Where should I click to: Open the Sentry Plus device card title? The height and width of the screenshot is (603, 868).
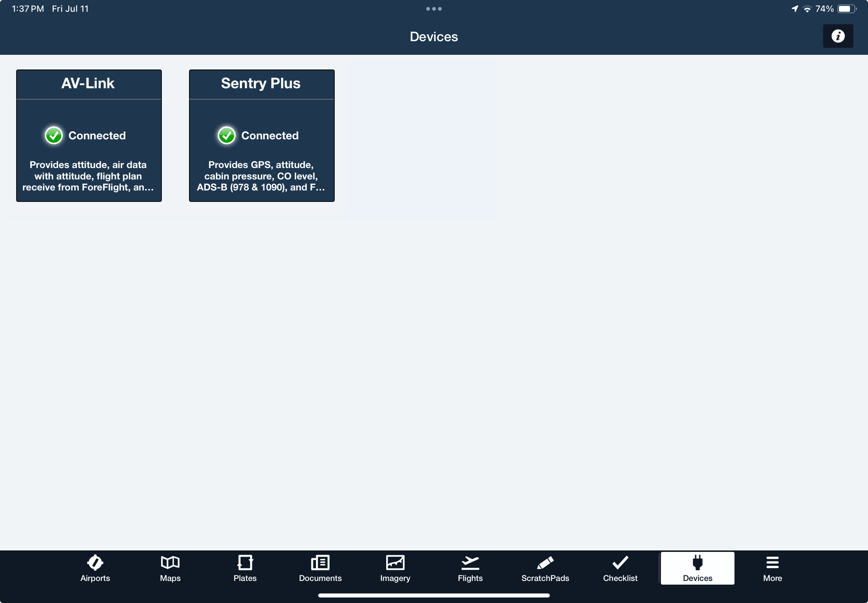(261, 83)
